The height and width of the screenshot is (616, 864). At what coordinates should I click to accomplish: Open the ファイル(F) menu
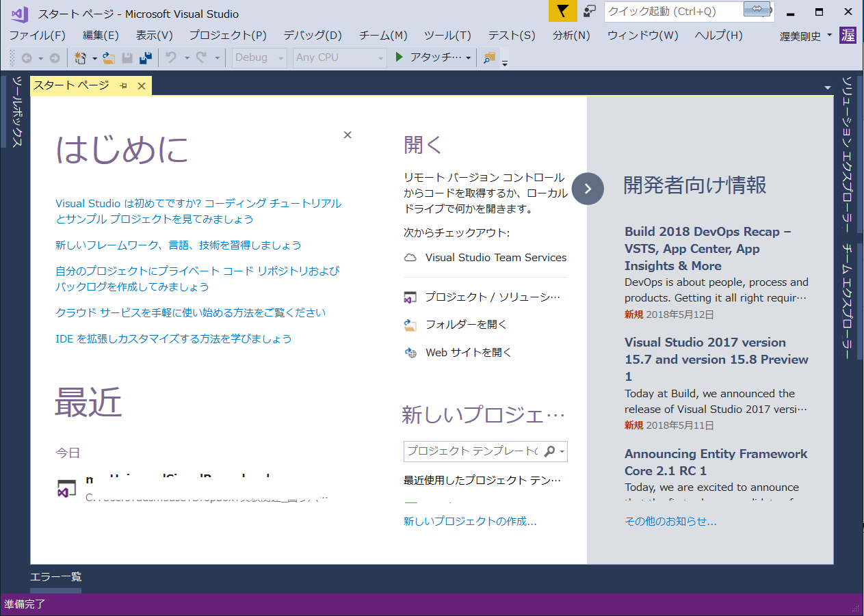37,36
